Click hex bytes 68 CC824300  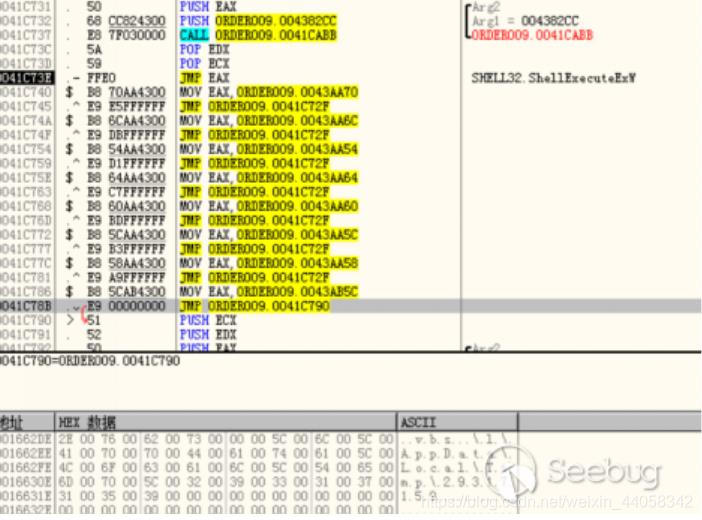[x=126, y=21]
